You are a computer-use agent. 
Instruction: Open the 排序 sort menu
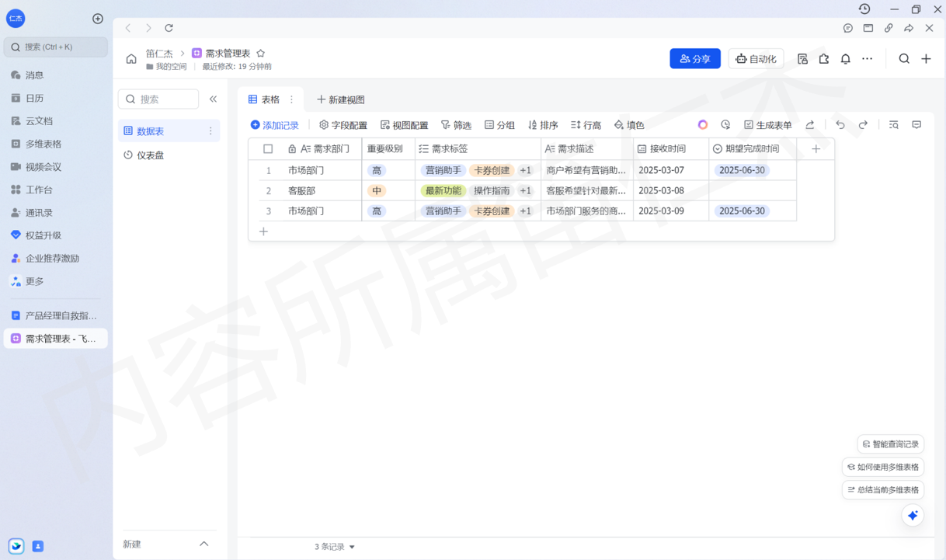pyautogui.click(x=543, y=125)
